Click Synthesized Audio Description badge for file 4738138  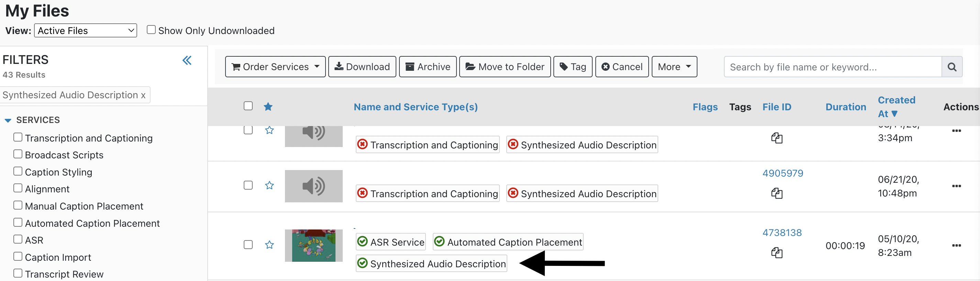pyautogui.click(x=431, y=263)
